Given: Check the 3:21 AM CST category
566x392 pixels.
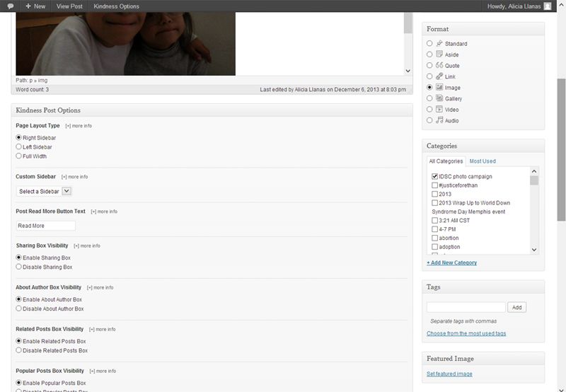Looking at the screenshot, I should coord(434,220).
